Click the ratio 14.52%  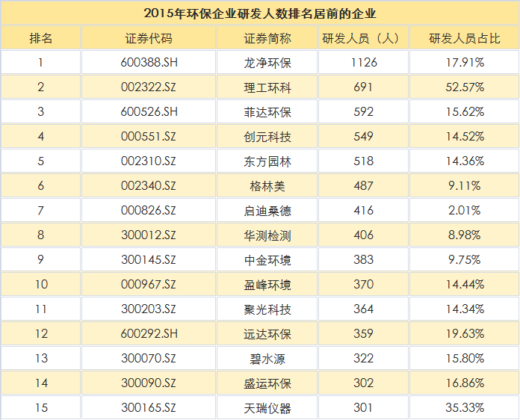click(465, 136)
